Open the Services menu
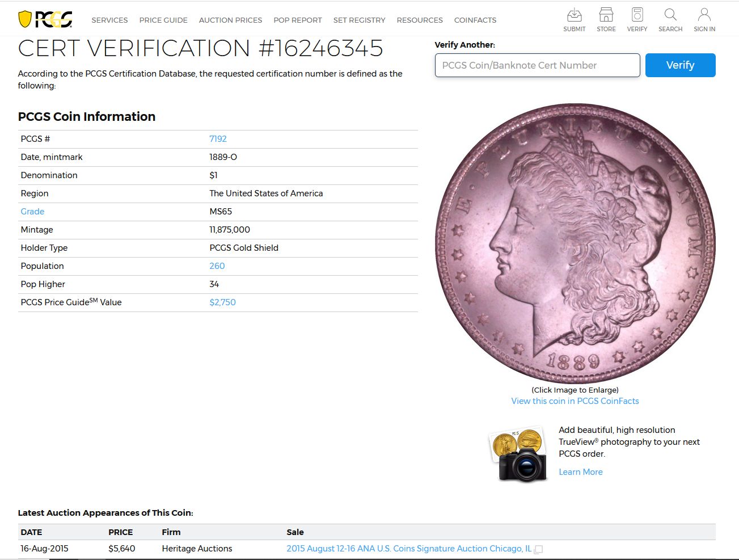 coord(109,20)
